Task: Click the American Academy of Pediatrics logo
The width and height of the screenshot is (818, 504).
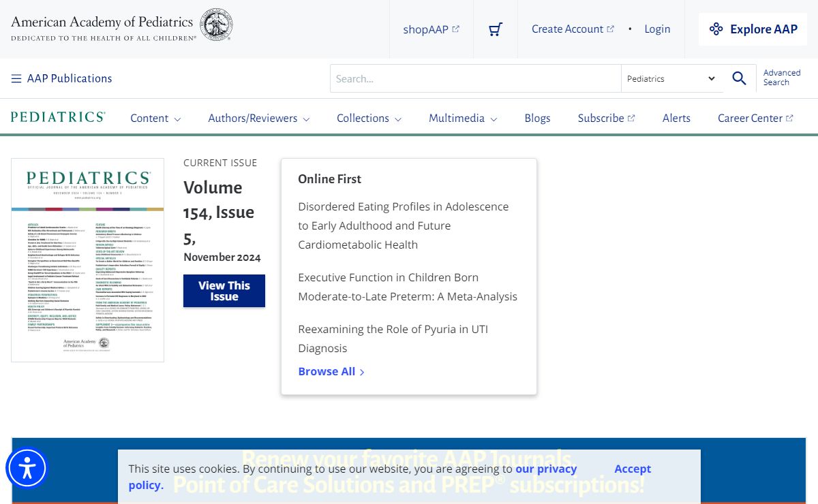Action: 122,25
